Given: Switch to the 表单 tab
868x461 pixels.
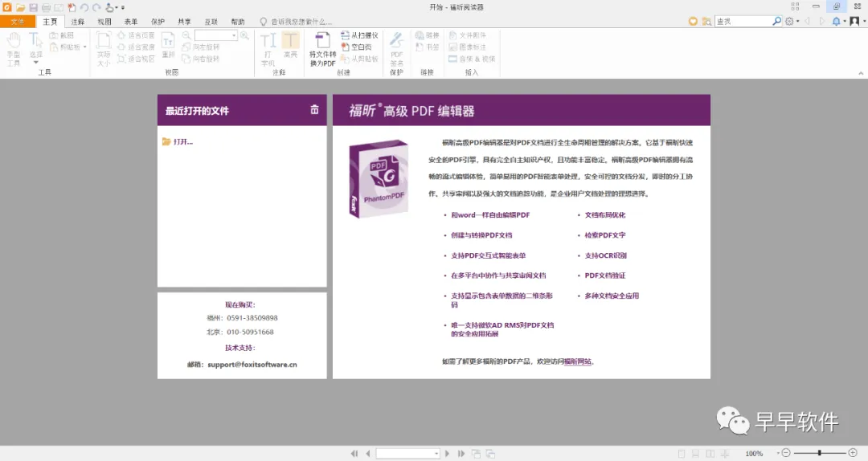Looking at the screenshot, I should point(131,22).
